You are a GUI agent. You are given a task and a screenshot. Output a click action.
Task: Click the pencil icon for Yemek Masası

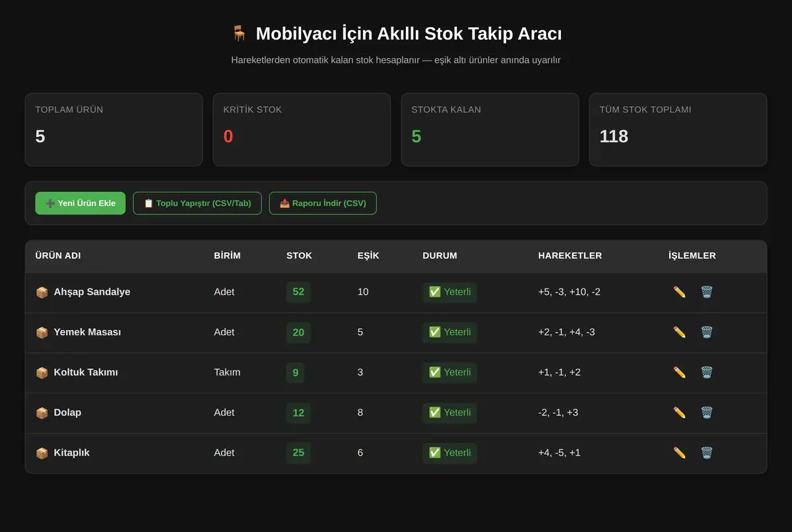click(x=679, y=332)
